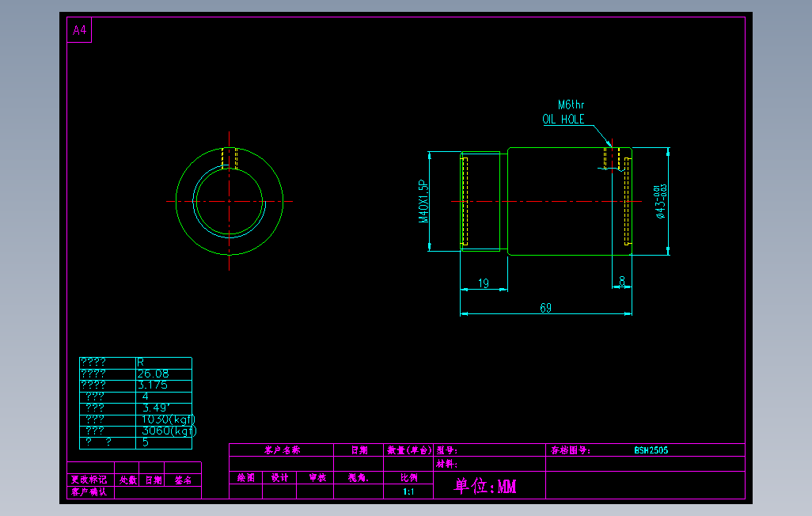Viewport: 812px width, 516px height.
Task: Select the 视角. cell
Action: pyautogui.click(x=358, y=478)
